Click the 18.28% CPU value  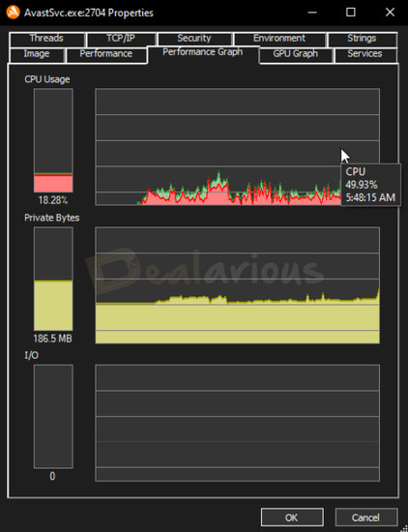click(x=53, y=200)
